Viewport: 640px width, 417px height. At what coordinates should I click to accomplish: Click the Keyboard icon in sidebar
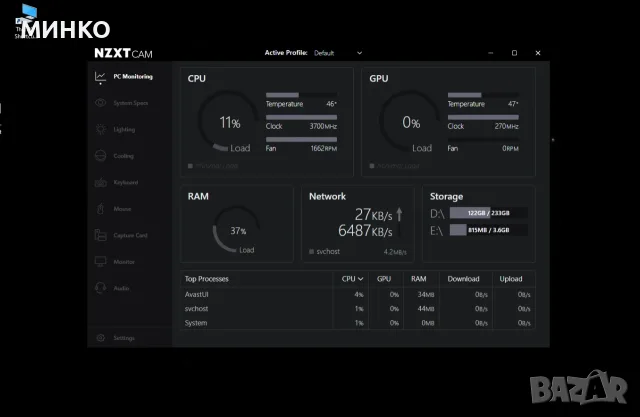100,182
